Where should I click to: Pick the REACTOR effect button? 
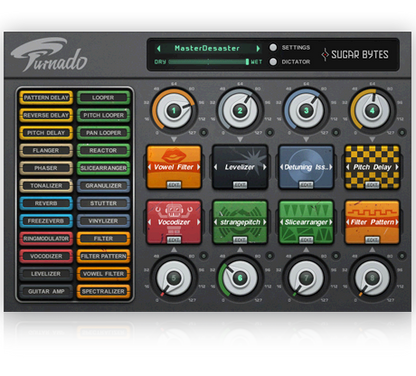(103, 150)
